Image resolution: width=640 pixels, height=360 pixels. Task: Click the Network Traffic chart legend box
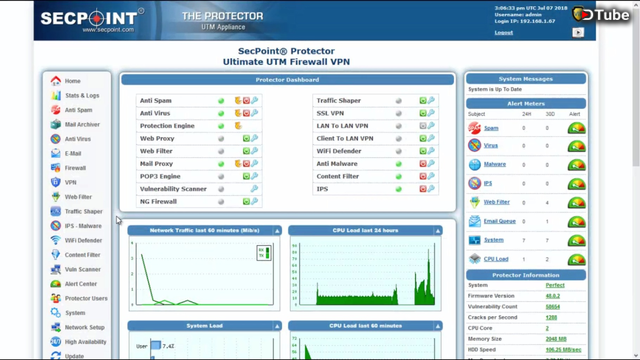pos(264,253)
